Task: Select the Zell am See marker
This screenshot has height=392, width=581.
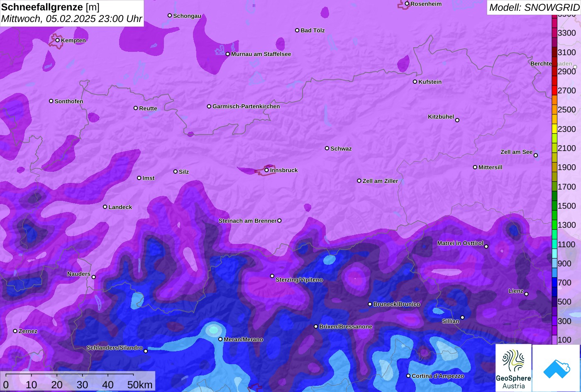Action: (x=536, y=156)
